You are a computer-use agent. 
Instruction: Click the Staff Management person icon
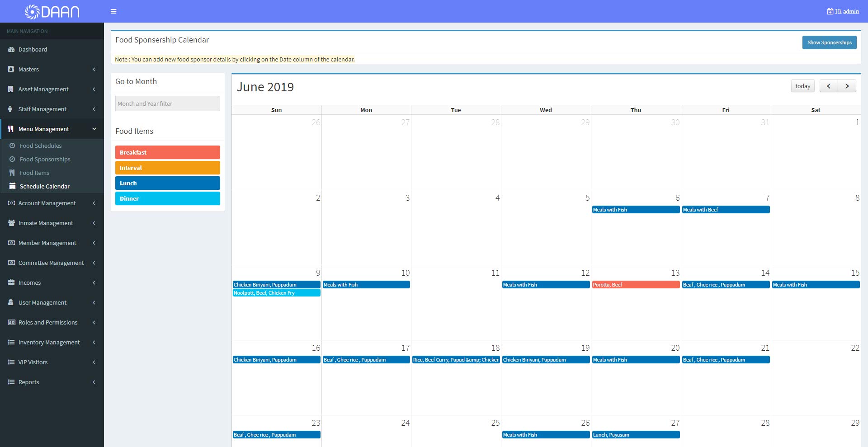pos(10,109)
